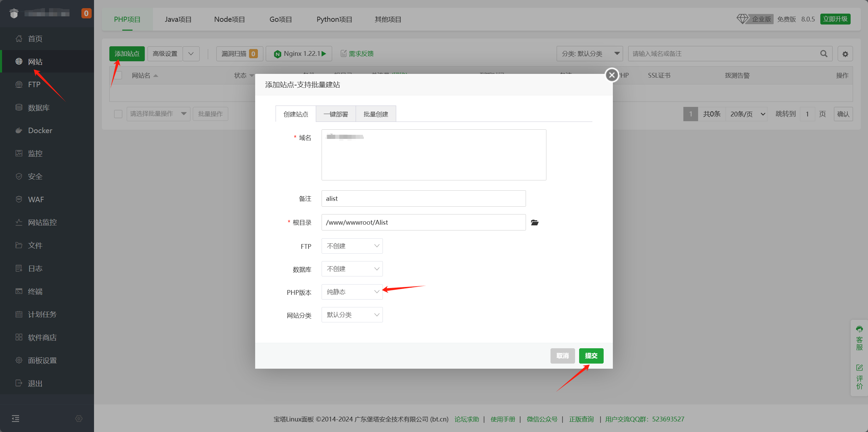Open the WAF shield sidebar icon
Image resolution: width=868 pixels, height=432 pixels.
pyautogui.click(x=19, y=199)
